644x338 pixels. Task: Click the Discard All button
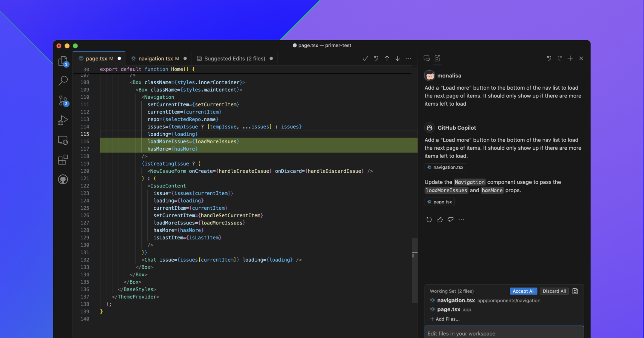pos(554,291)
